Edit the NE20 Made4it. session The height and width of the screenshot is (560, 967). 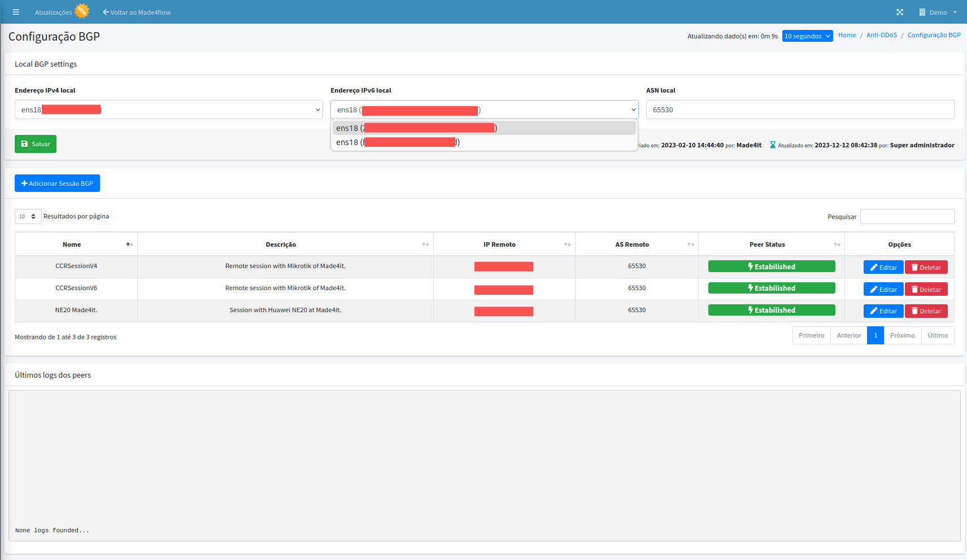tap(883, 311)
